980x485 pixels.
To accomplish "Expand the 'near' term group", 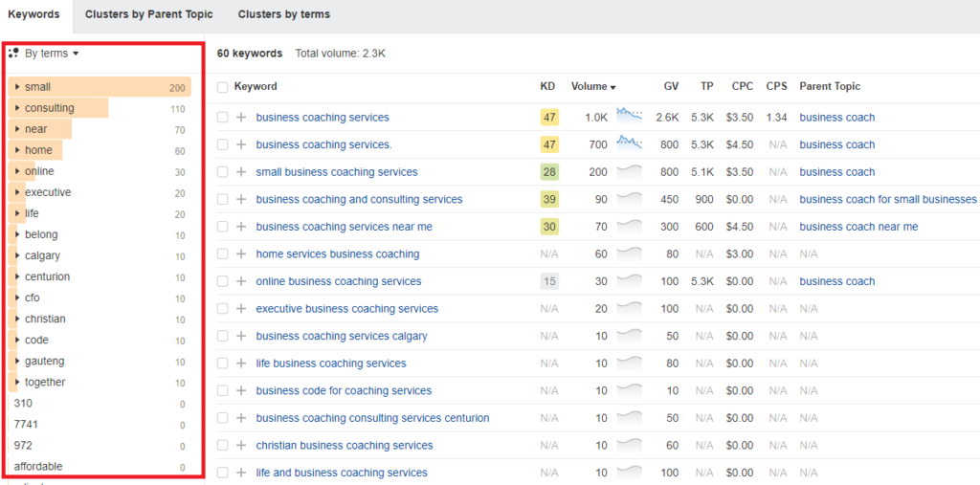I will [x=17, y=129].
